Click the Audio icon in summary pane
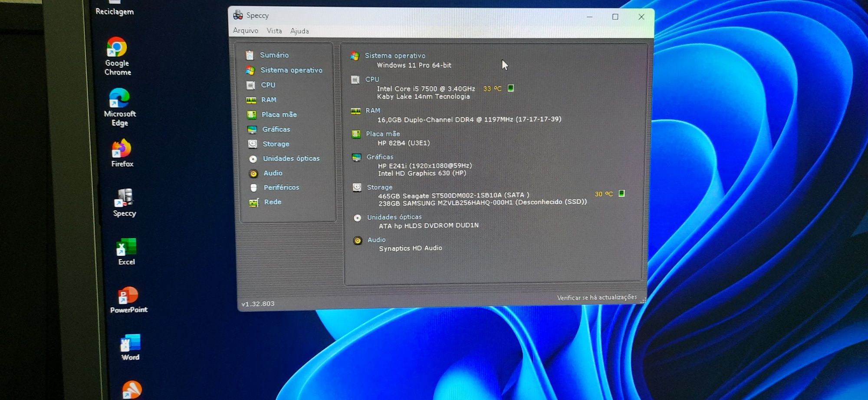This screenshot has height=400, width=868. click(x=358, y=241)
